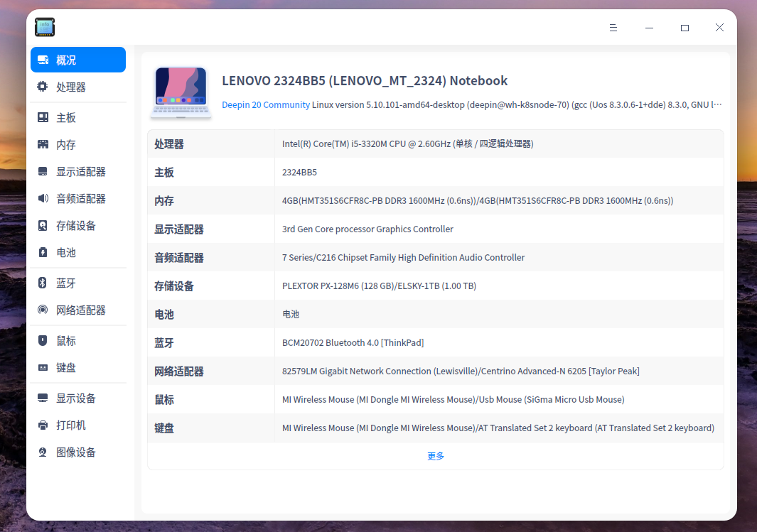Click the 处理器 row label in table
The height and width of the screenshot is (532, 757).
point(169,143)
